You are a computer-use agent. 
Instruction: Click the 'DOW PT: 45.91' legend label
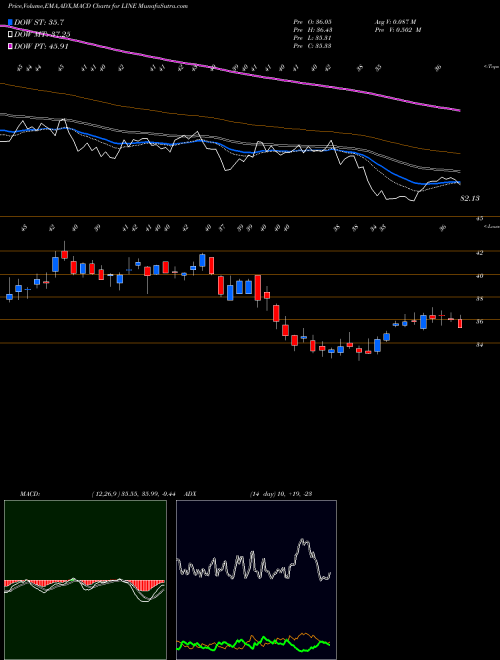41,46
